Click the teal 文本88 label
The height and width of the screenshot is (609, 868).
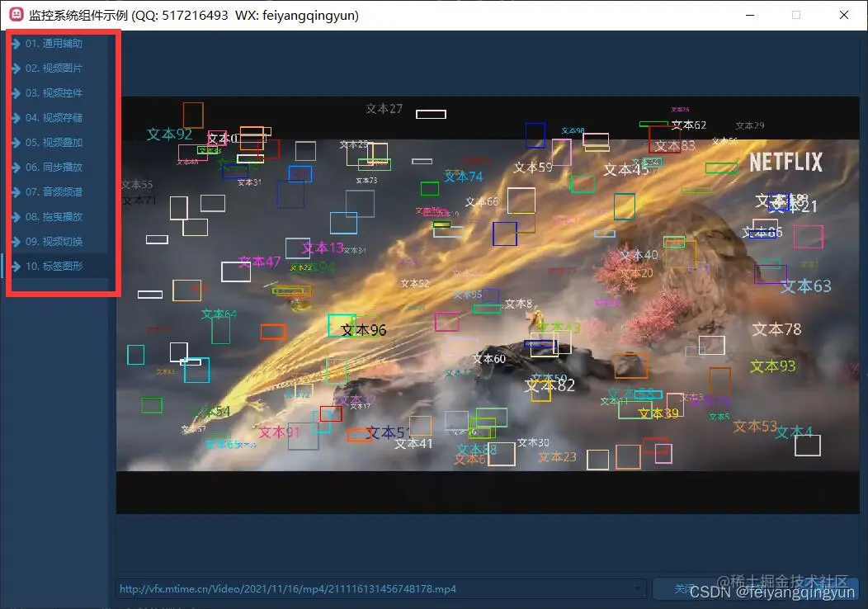click(477, 450)
